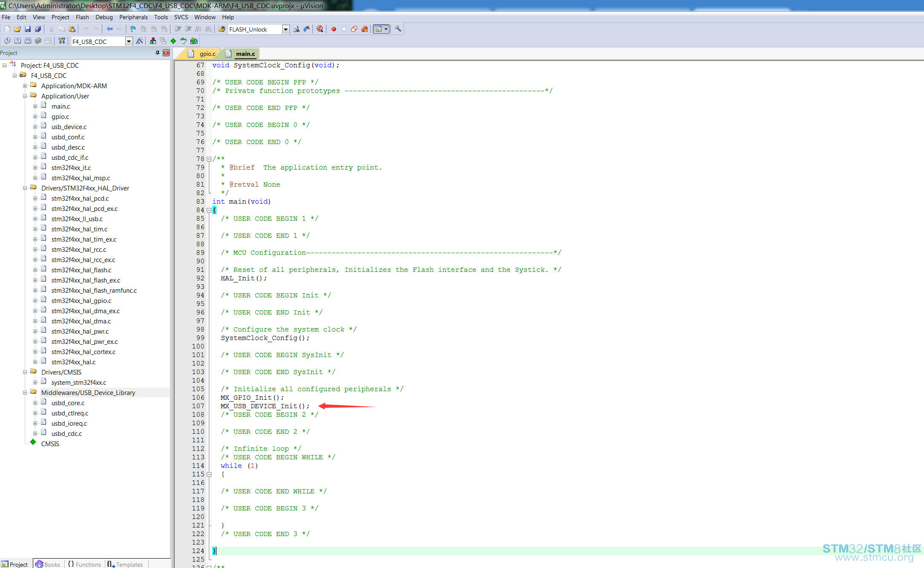
Task: Navigate backwards with the blue arrow icon
Action: pos(110,29)
